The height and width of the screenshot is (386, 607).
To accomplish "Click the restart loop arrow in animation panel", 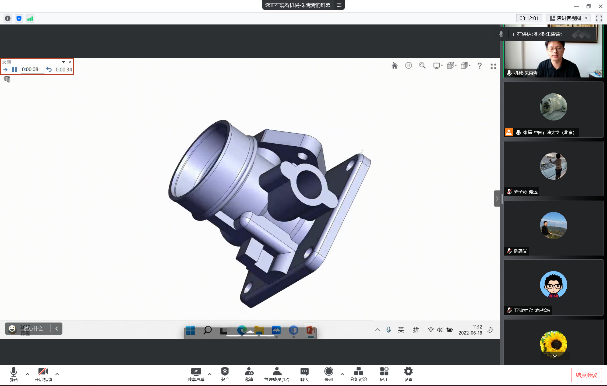I will (x=49, y=70).
